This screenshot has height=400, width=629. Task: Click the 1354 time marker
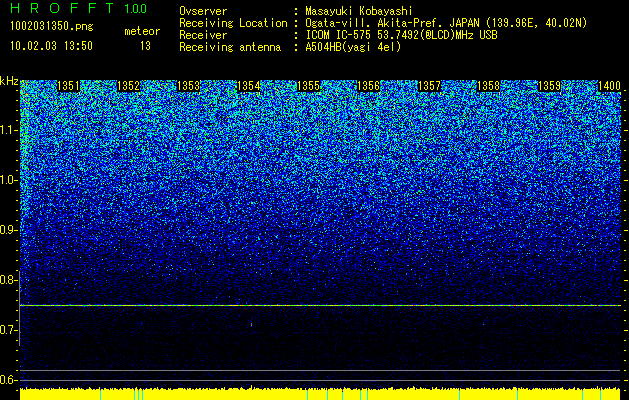pyautogui.click(x=249, y=86)
